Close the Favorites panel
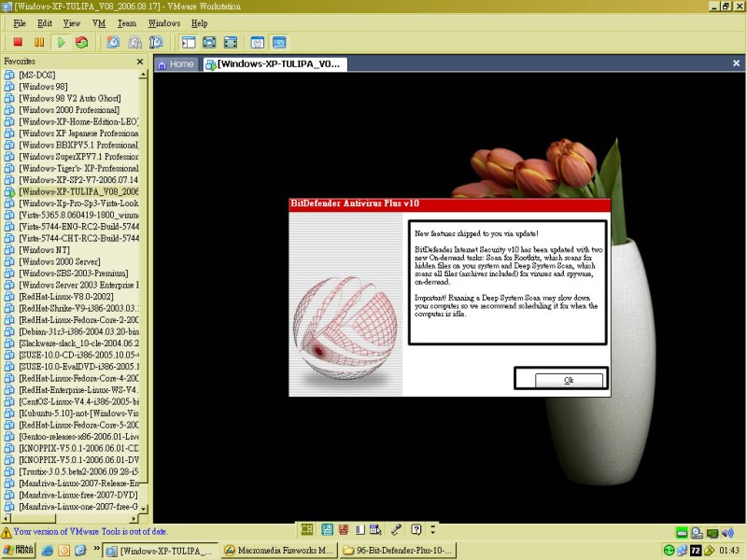Screen dimensions: 747x560 pos(139,62)
